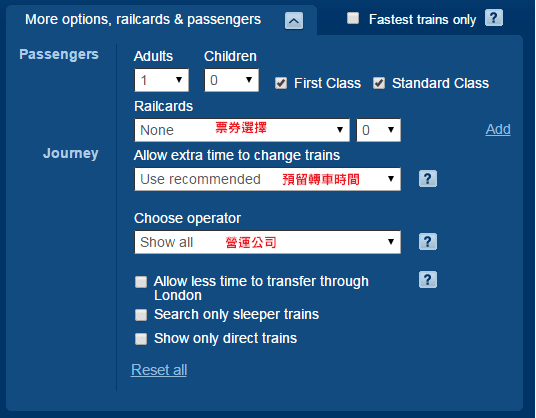Select More options, railcards & passengers tab

(143, 19)
